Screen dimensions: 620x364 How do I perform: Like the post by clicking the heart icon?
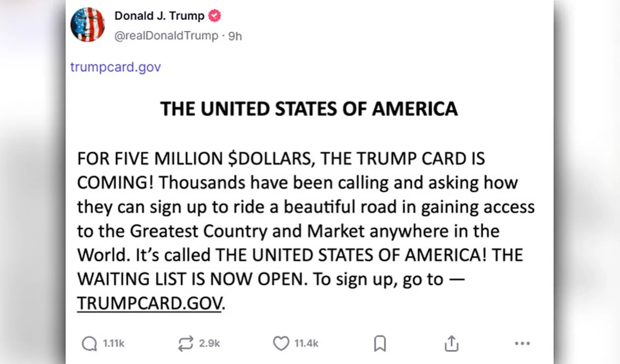point(281,344)
